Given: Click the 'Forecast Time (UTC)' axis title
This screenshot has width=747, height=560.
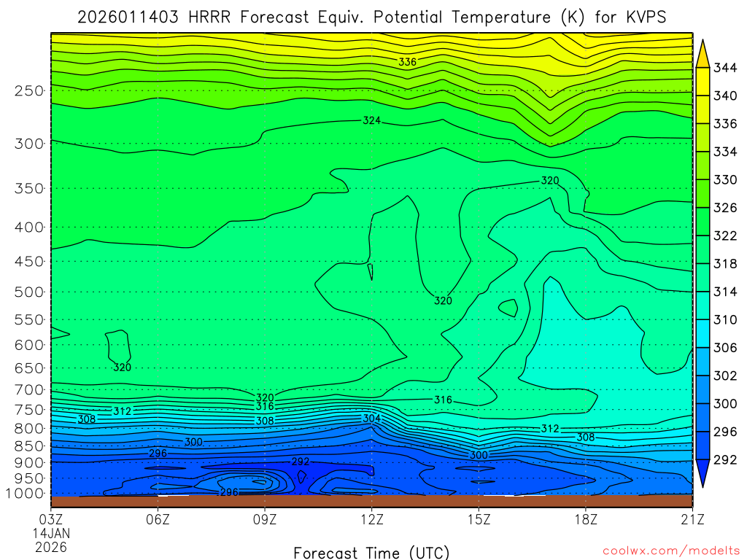Looking at the screenshot, I should (371, 553).
